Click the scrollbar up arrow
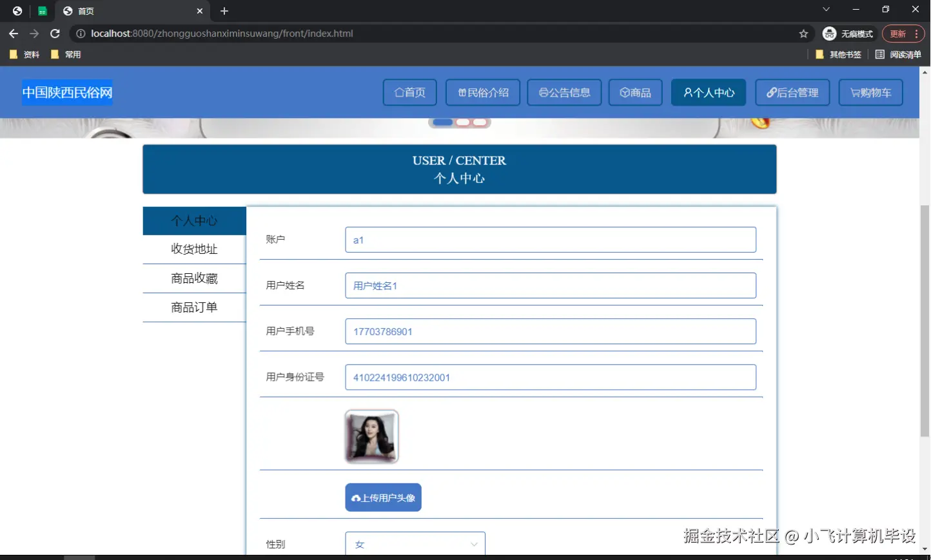This screenshot has height=560, width=931. click(x=925, y=72)
